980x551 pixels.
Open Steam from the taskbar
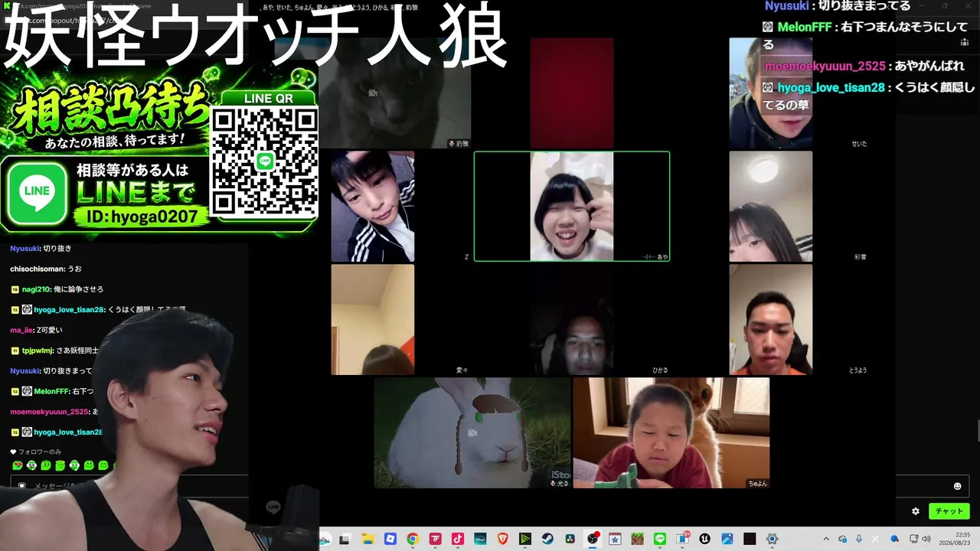point(547,539)
